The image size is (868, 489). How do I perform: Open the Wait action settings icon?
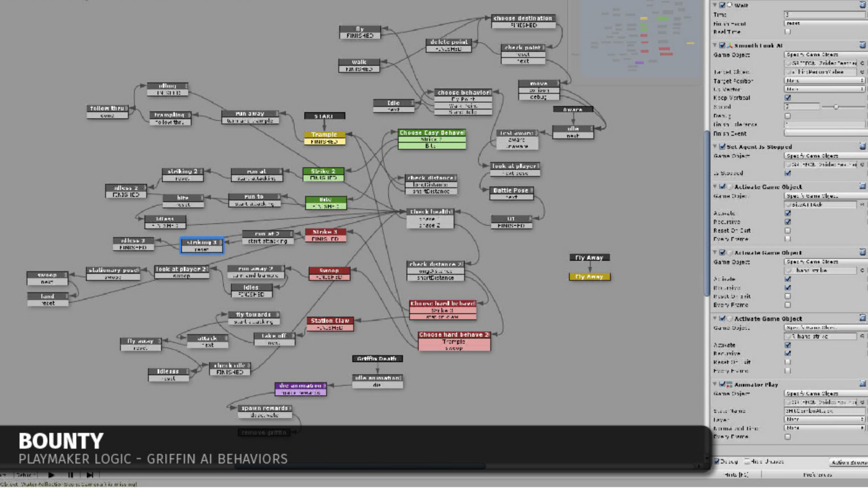pos(862,5)
